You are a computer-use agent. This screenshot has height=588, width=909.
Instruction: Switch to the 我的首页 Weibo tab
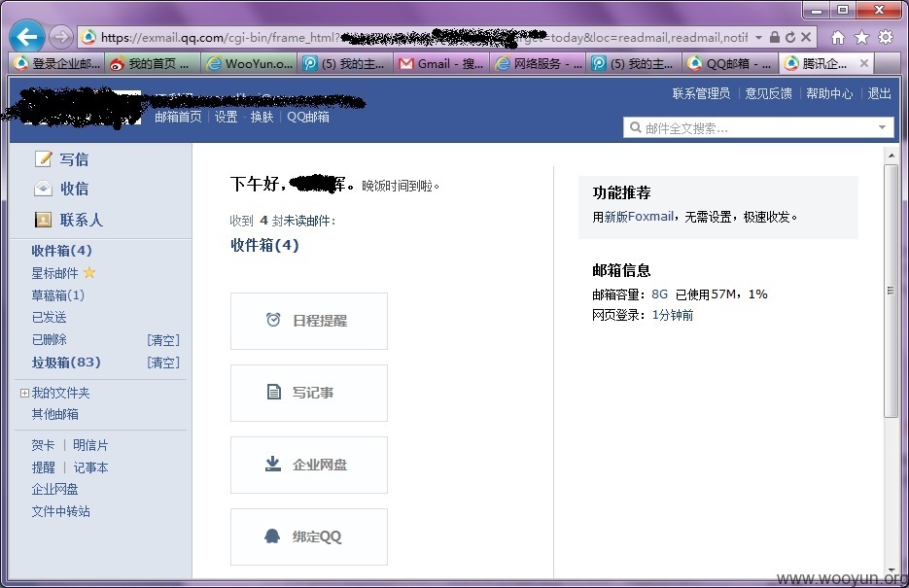tap(153, 63)
